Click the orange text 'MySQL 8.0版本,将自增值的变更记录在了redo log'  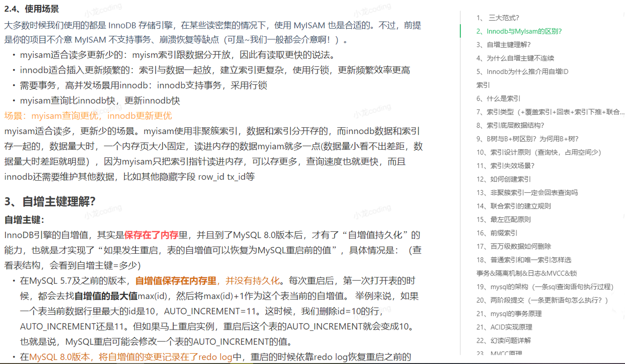tap(131, 357)
